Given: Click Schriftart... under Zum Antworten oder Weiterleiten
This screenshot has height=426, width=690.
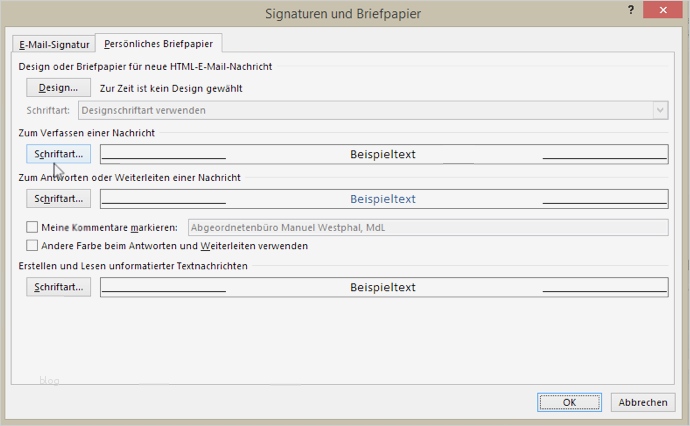Looking at the screenshot, I should 58,198.
